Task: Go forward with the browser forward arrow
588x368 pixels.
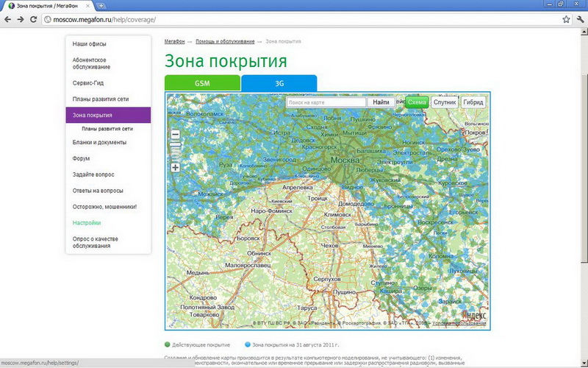Action: (x=21, y=20)
